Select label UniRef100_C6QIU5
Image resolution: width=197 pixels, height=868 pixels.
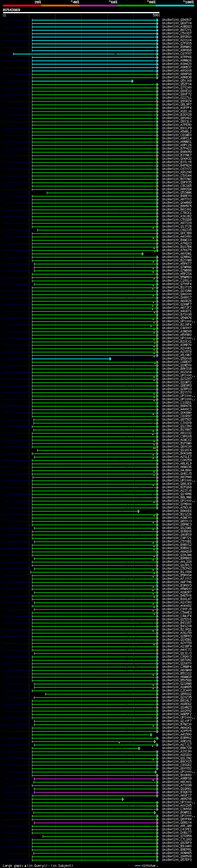pos(176,230)
